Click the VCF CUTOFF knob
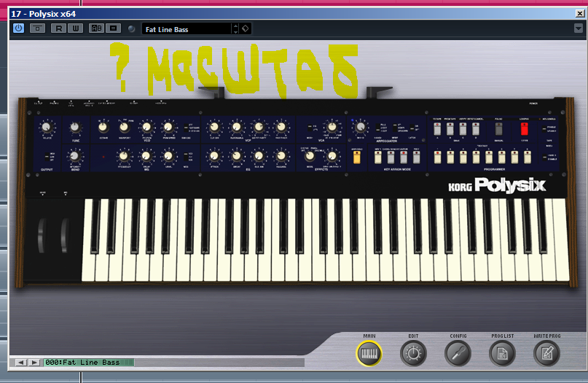Viewport: 588px width, 383px height. tap(214, 127)
